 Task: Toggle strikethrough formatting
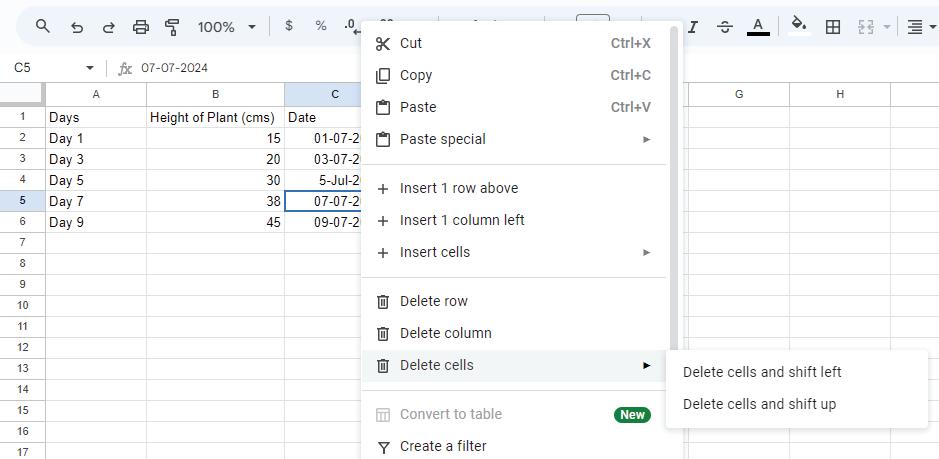pyautogui.click(x=725, y=27)
